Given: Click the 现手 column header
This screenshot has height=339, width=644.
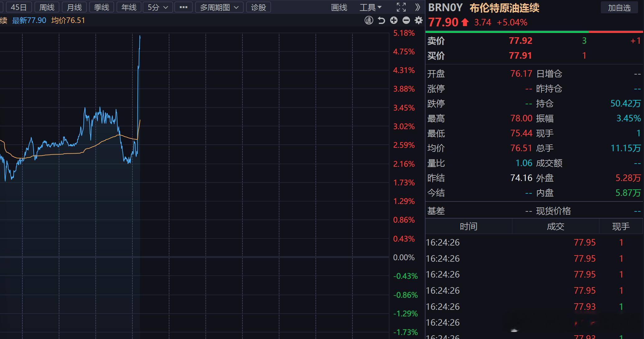Looking at the screenshot, I should coord(621,226).
